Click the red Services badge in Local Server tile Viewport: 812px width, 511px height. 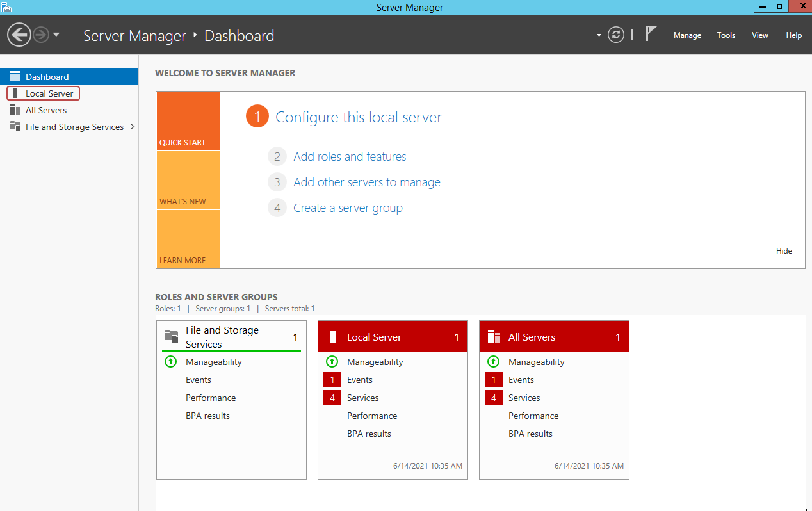[332, 398]
